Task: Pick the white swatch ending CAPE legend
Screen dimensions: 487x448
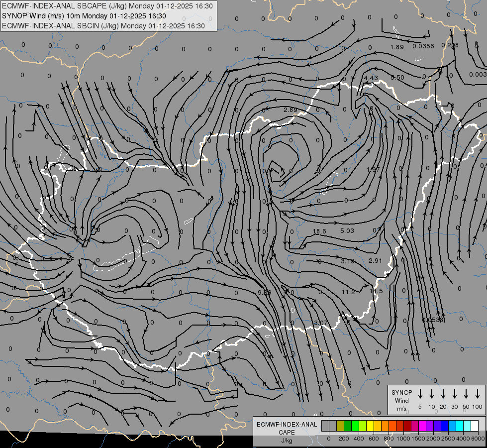Action: pos(475,426)
